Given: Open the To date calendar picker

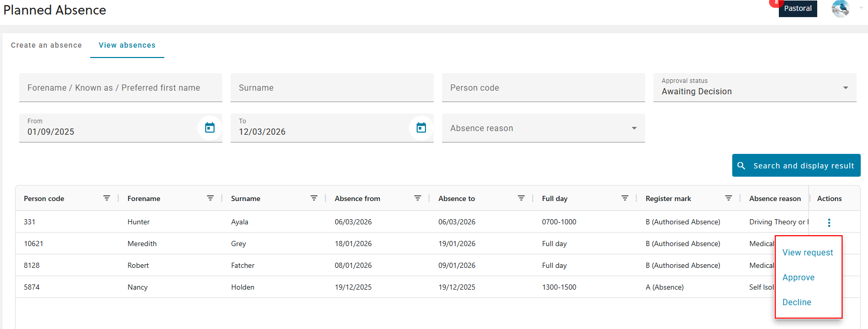Looking at the screenshot, I should 421,127.
